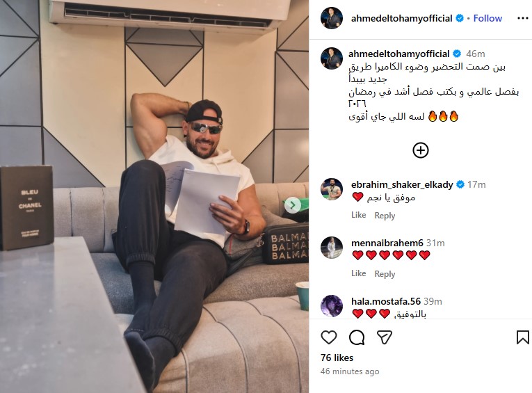Open the comment bubble icon
The image size is (532, 393).
[357, 337]
